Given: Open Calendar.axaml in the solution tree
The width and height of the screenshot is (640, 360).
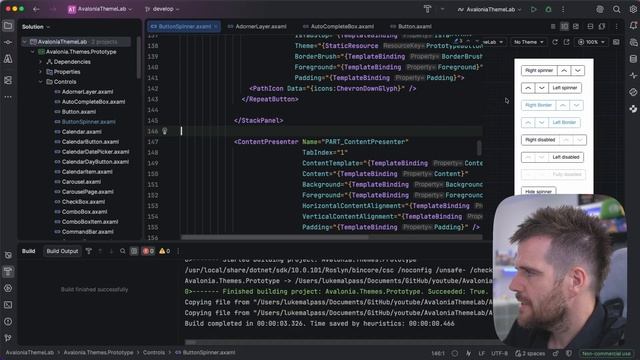Looking at the screenshot, I should click(82, 132).
